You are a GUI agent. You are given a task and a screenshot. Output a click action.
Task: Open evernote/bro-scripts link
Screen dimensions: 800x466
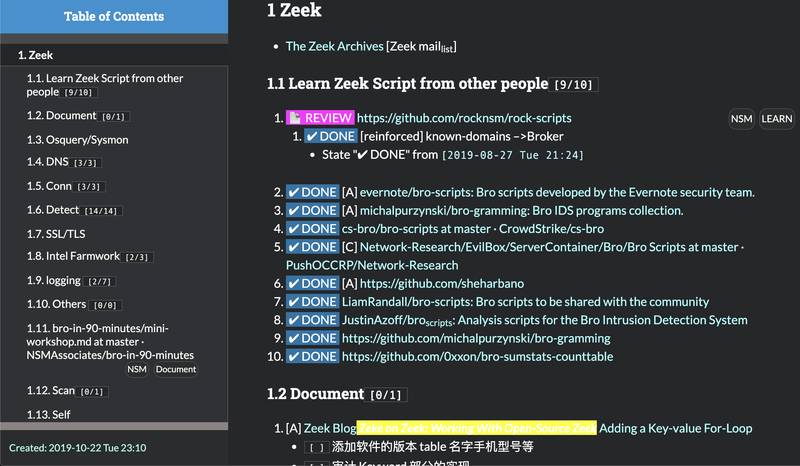coord(557,192)
